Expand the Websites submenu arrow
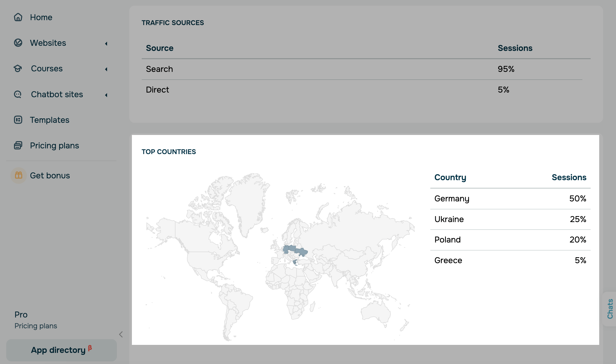The image size is (616, 364). (106, 44)
